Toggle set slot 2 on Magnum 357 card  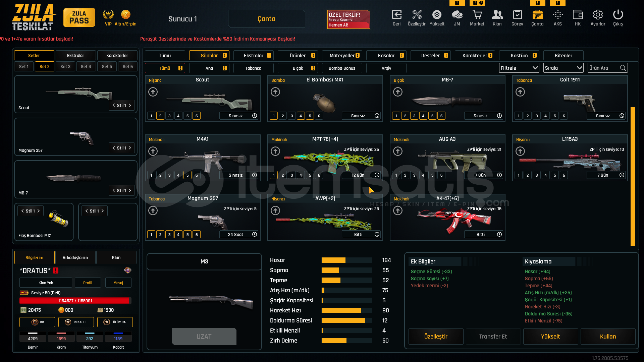160,234
